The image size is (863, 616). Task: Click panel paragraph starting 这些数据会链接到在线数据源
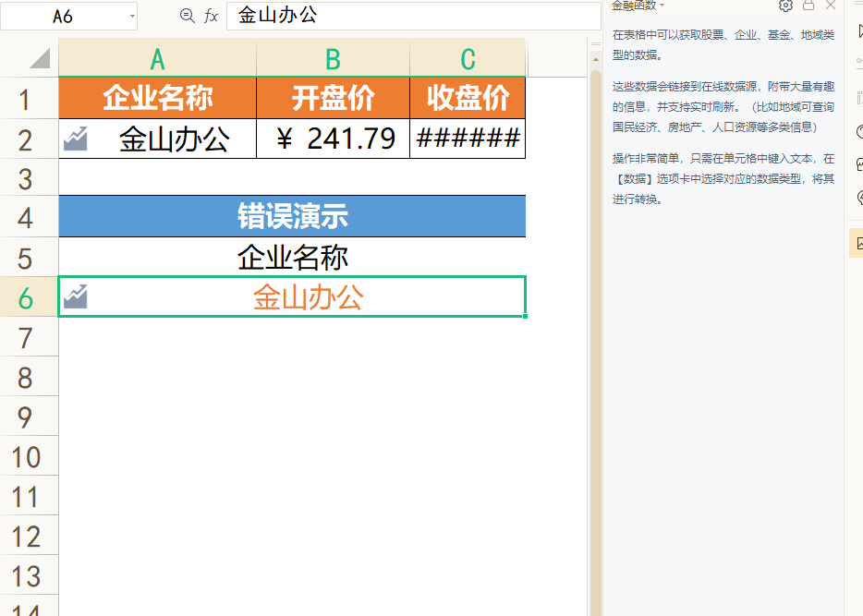point(723,107)
